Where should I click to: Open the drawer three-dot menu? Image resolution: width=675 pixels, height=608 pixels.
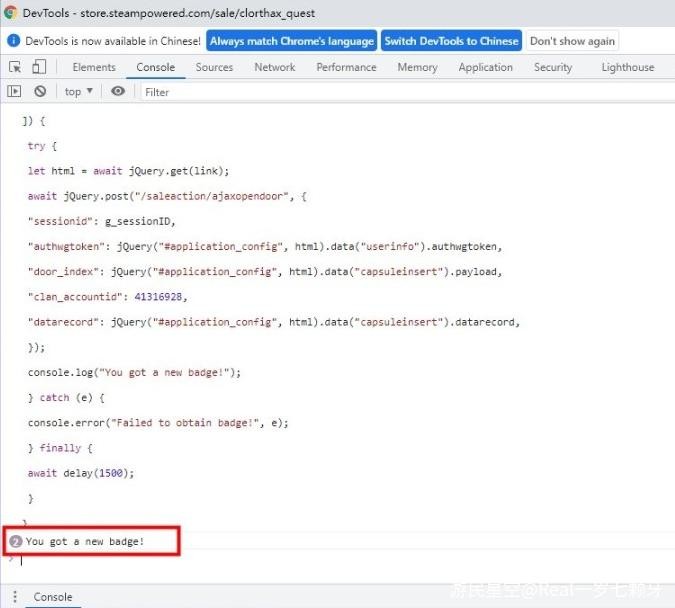tap(14, 597)
